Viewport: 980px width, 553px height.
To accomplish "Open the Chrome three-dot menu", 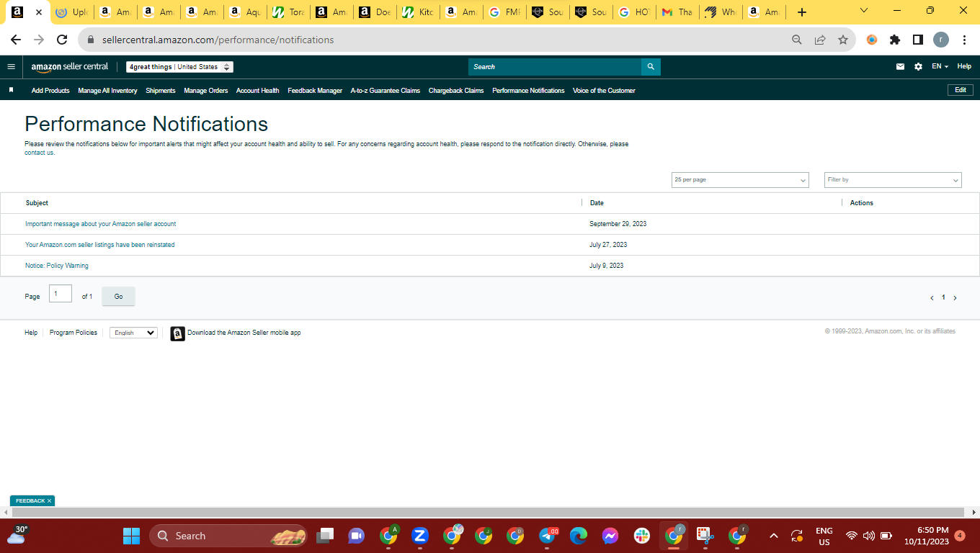I will [964, 40].
